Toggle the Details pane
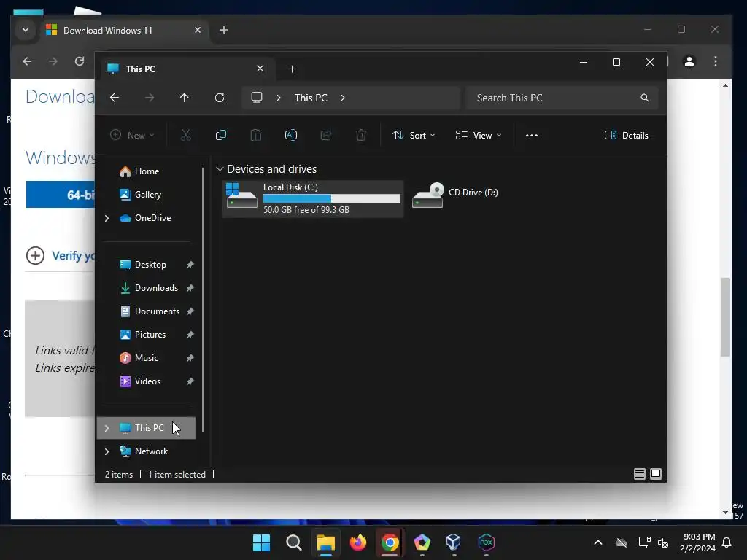This screenshot has height=560, width=747. [x=626, y=135]
